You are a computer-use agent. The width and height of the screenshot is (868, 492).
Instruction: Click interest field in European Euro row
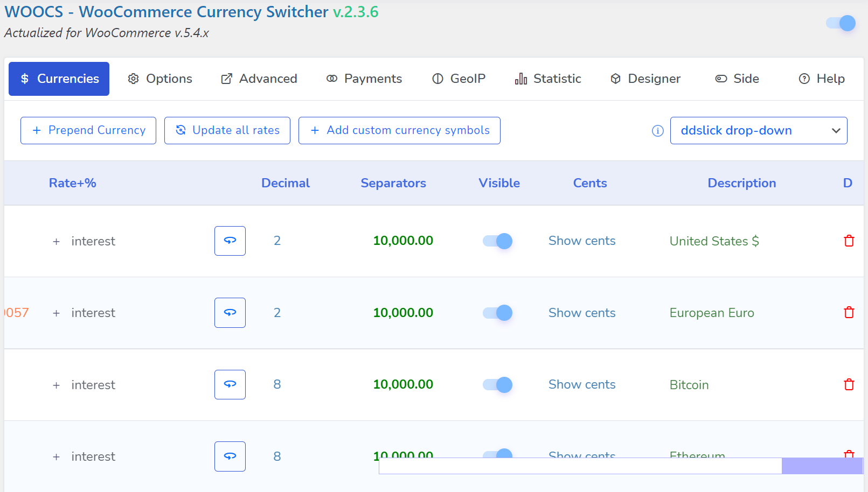(93, 313)
